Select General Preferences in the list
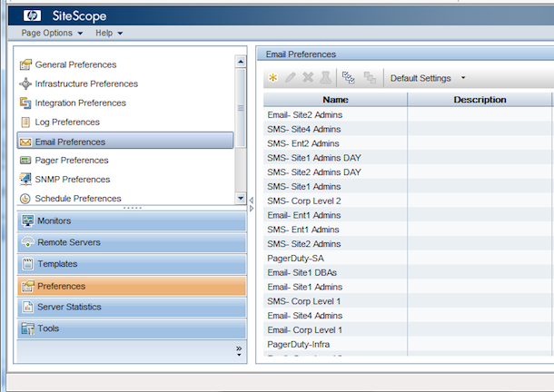 tap(75, 65)
